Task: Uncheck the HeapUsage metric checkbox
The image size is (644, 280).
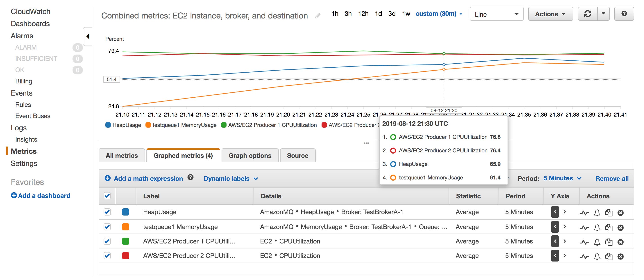Action: click(107, 212)
